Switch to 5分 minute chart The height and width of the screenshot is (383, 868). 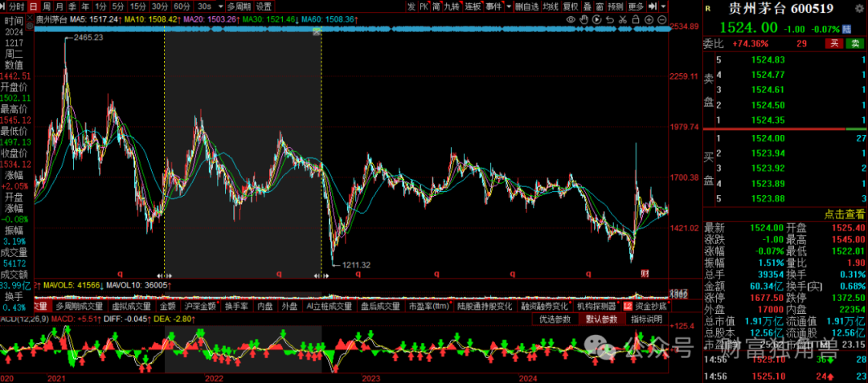click(118, 6)
